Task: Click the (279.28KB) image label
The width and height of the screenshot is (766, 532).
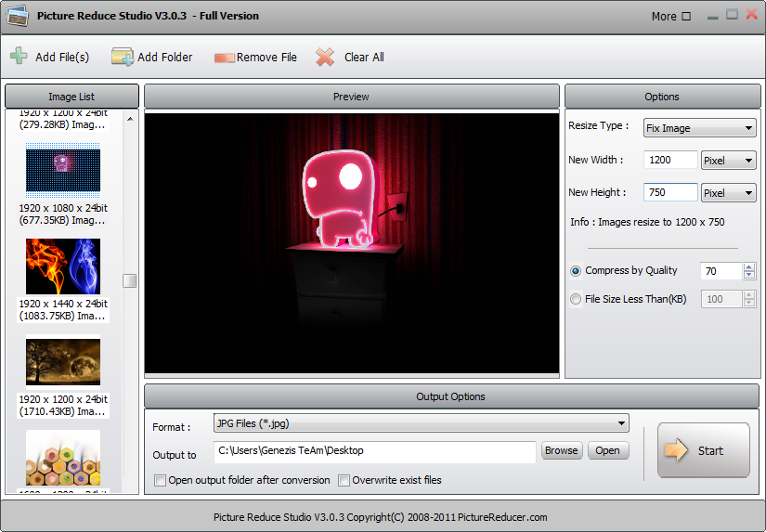Action: tap(62, 124)
